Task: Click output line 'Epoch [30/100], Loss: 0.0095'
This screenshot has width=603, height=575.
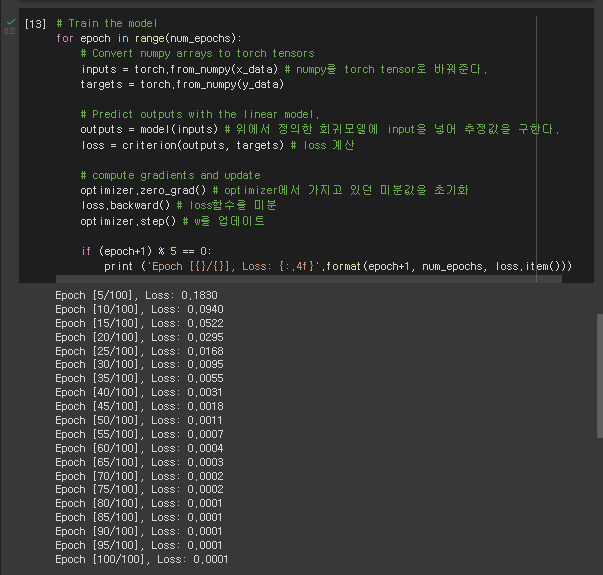Action: tap(139, 364)
